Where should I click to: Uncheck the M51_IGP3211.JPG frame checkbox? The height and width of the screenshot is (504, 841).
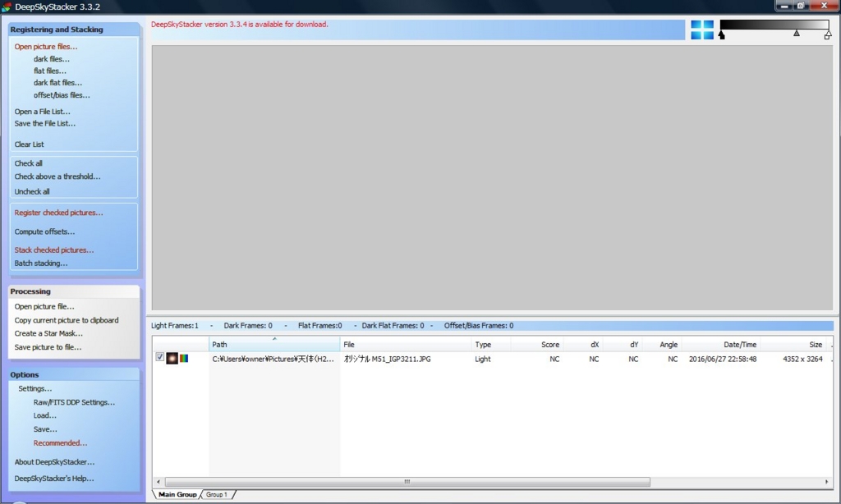click(160, 357)
